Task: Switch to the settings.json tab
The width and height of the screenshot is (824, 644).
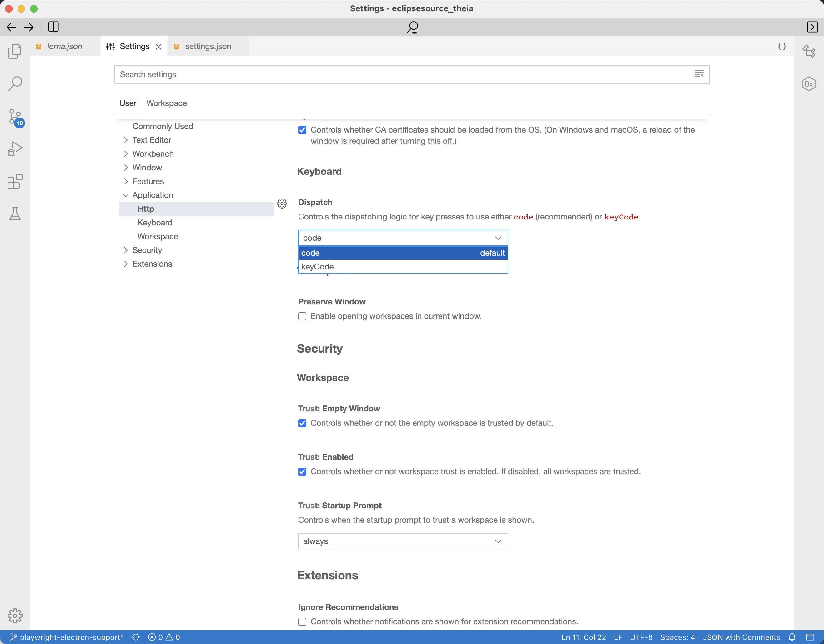Action: [208, 46]
